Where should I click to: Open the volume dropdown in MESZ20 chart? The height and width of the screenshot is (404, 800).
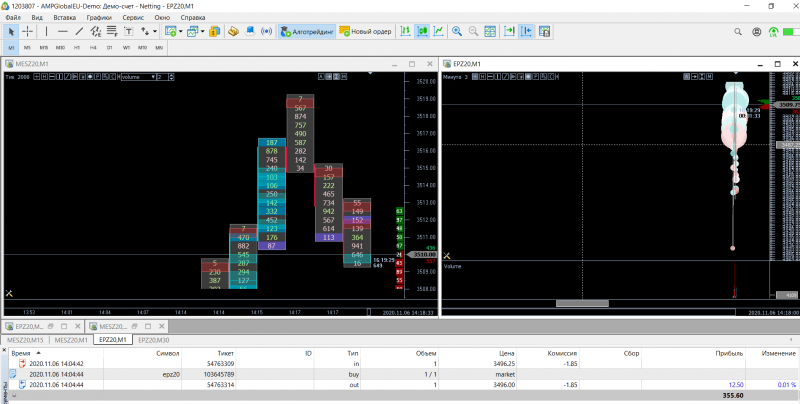pos(138,77)
